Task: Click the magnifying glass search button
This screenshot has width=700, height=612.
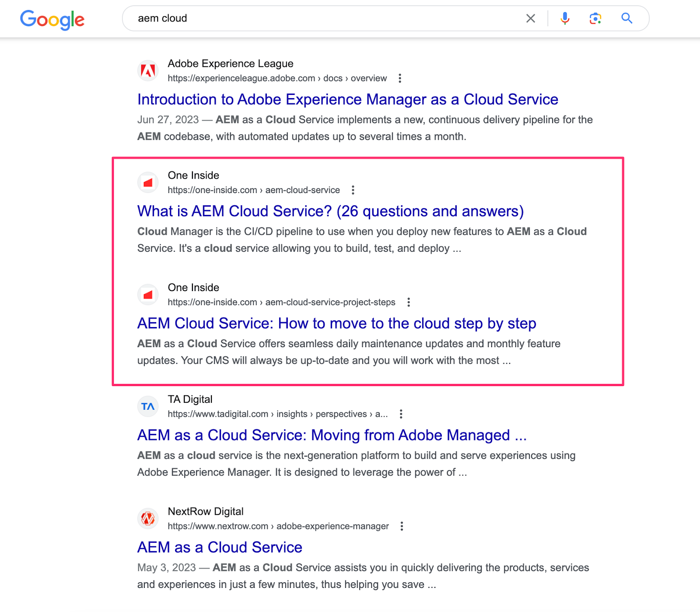Action: click(626, 18)
